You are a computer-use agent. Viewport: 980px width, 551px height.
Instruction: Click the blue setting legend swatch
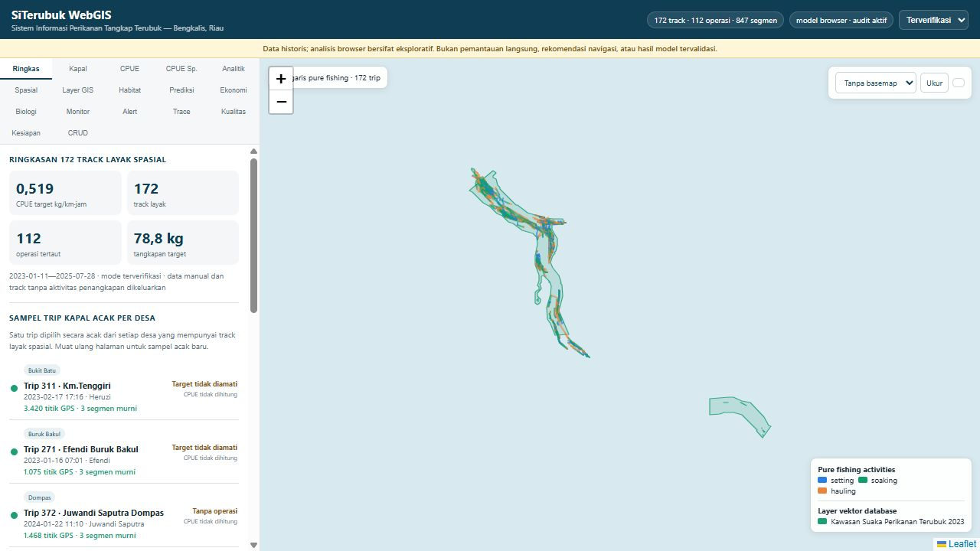822,481
